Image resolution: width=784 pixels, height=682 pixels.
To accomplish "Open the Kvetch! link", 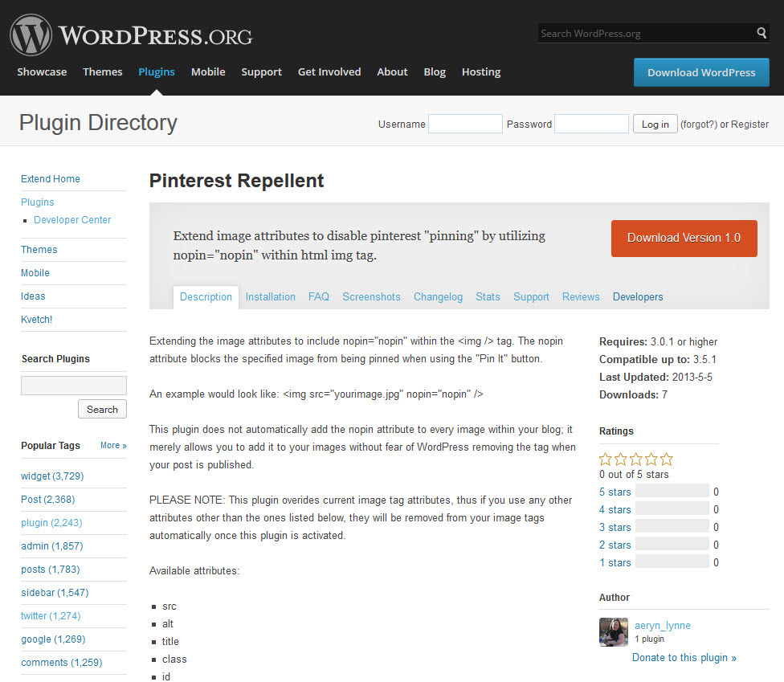I will click(x=36, y=320).
